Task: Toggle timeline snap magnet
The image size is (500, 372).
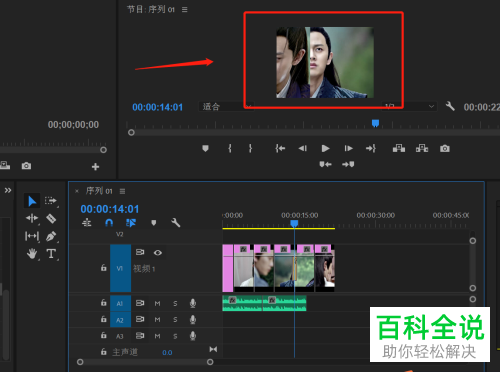Action: click(x=109, y=222)
